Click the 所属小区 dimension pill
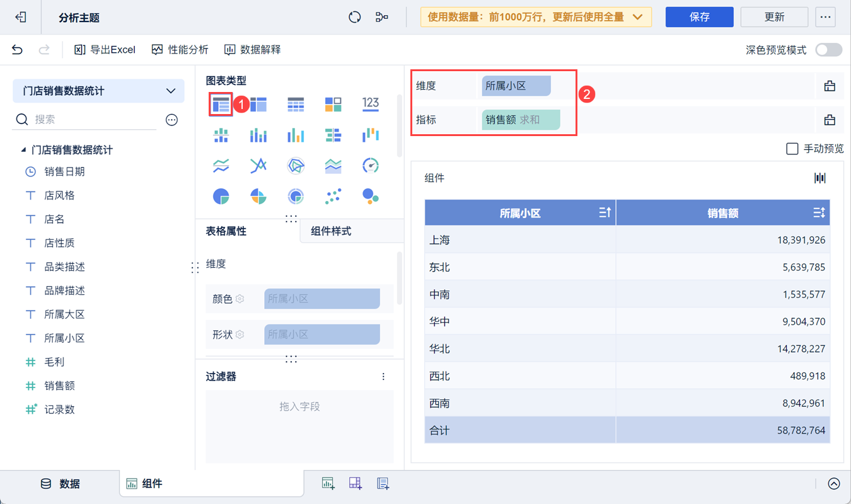 pos(516,86)
